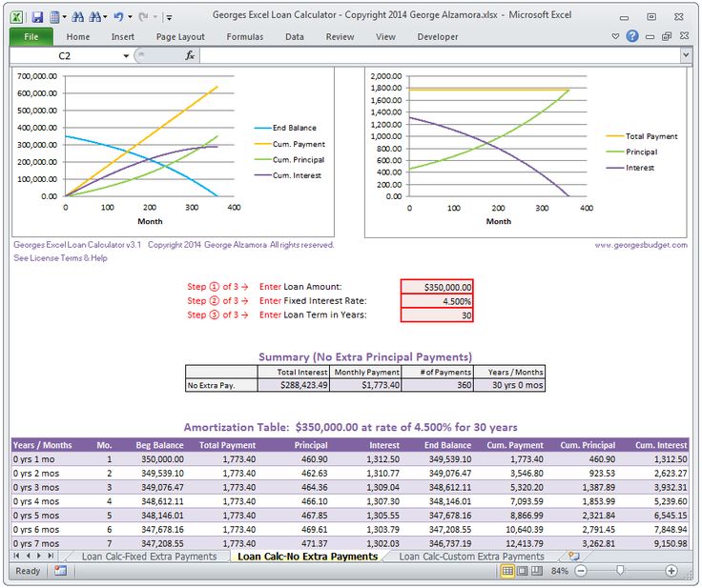The image size is (702, 588).
Task: Click the 84% zoom level button
Action: [560, 571]
